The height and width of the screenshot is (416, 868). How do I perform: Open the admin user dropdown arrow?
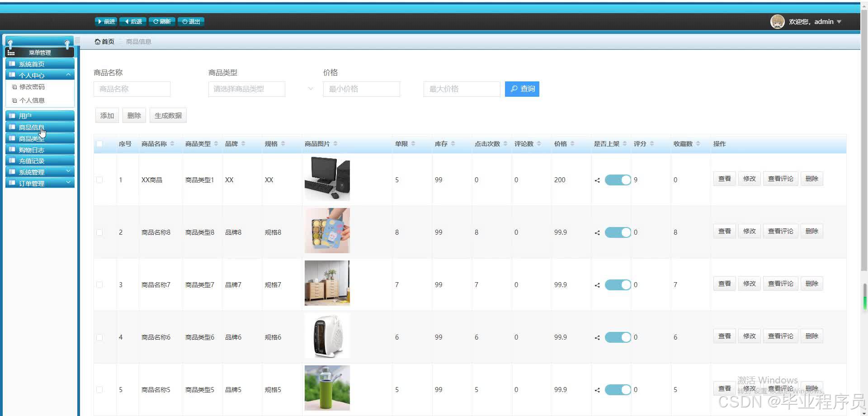[x=839, y=22]
